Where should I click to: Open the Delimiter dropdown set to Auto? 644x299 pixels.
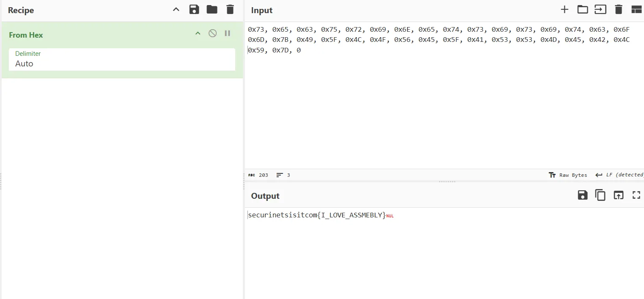pyautogui.click(x=122, y=63)
